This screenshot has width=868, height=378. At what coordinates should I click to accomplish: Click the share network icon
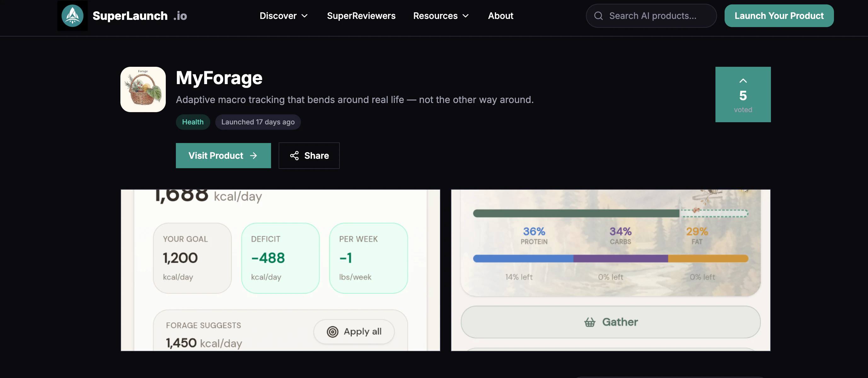click(x=294, y=156)
